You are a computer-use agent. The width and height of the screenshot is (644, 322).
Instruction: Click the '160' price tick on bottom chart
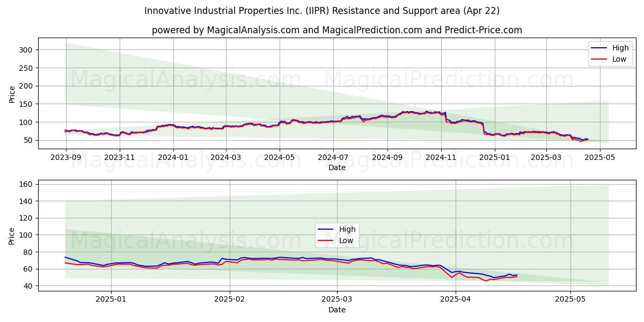click(x=27, y=184)
